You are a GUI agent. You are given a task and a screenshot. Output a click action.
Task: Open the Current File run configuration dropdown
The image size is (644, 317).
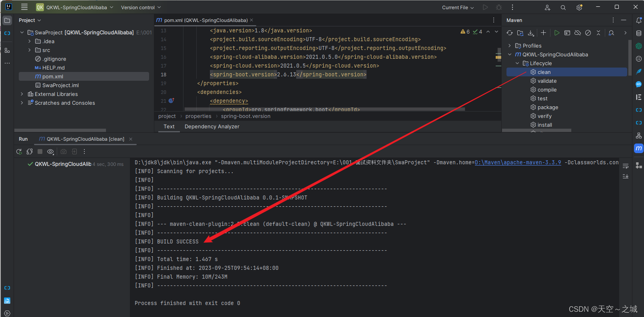point(458,8)
